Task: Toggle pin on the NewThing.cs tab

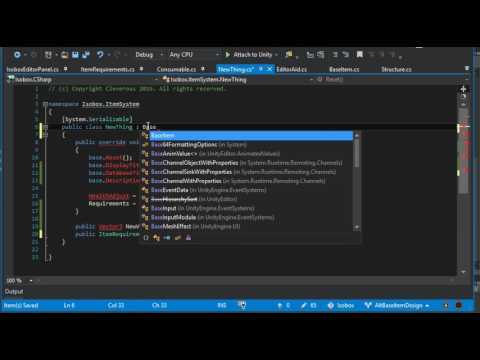Action: pos(261,69)
